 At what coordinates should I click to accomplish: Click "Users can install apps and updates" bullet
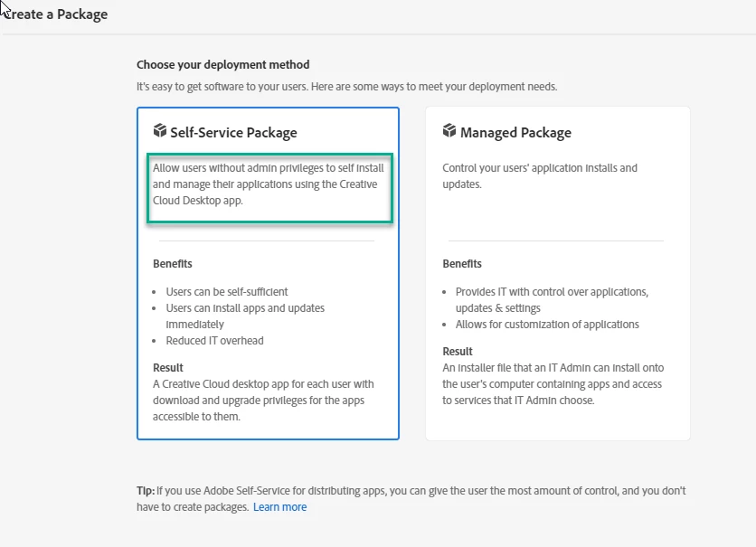click(x=245, y=316)
